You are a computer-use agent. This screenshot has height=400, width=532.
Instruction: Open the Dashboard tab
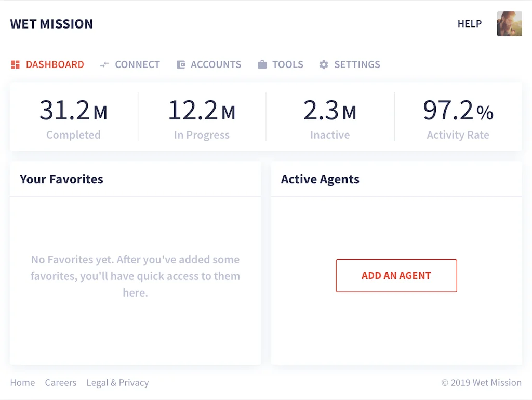[55, 65]
